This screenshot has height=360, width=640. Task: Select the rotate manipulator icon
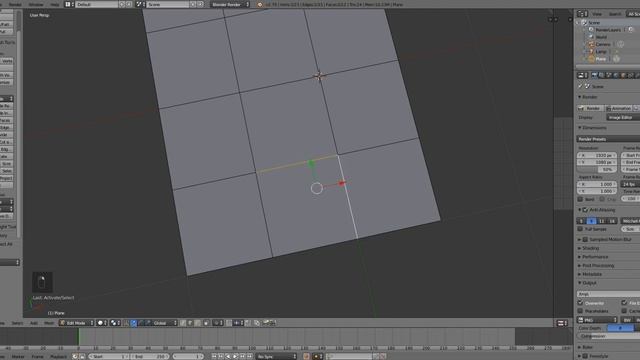point(141,323)
